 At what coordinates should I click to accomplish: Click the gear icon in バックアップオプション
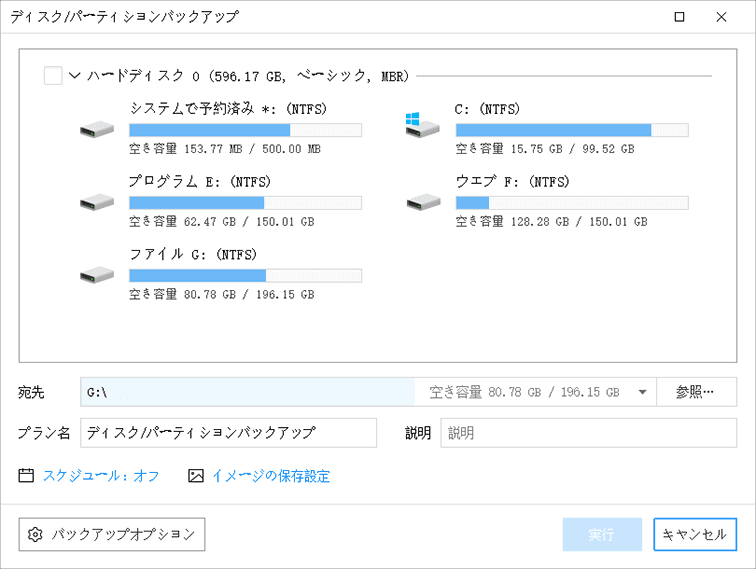click(x=36, y=535)
